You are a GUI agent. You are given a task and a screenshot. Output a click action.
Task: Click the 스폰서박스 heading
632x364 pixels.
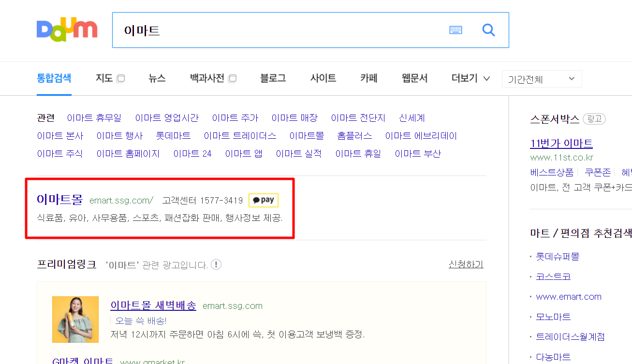pyautogui.click(x=555, y=119)
